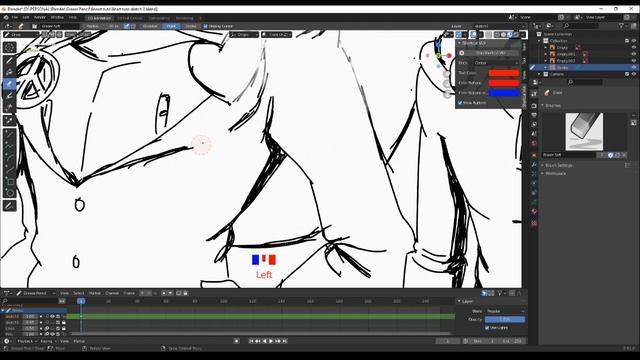Select the Draw pencil tool in the toolbar

pos(9,60)
